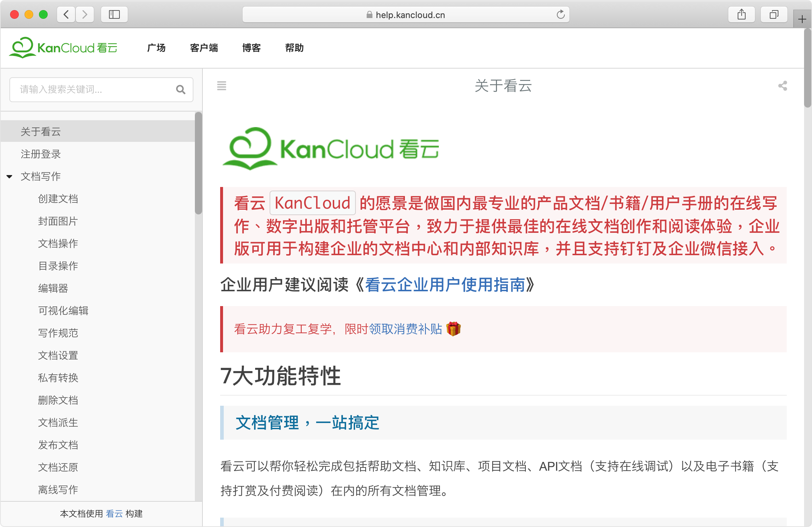Click the KanCloud inline code label
Screen dimensions: 812x527
pyautogui.click(x=313, y=203)
